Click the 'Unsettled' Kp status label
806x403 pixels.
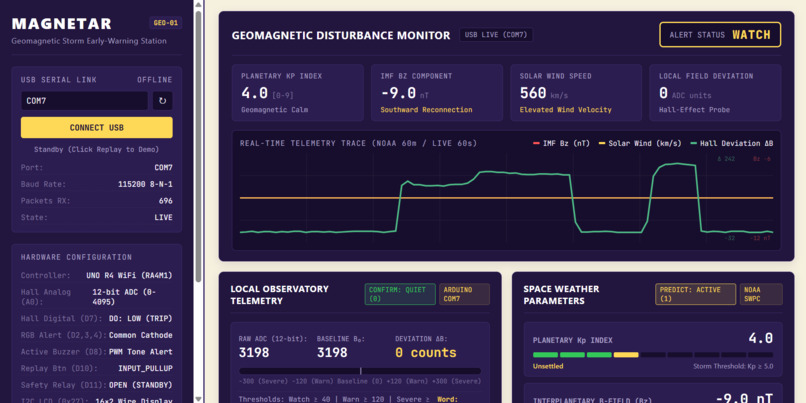pos(548,367)
